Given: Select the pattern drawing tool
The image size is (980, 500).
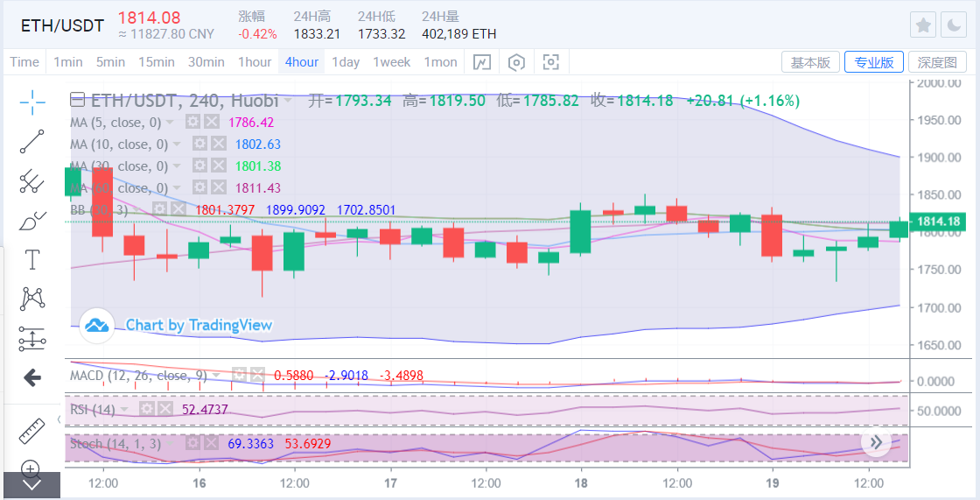Looking at the screenshot, I should (31, 299).
